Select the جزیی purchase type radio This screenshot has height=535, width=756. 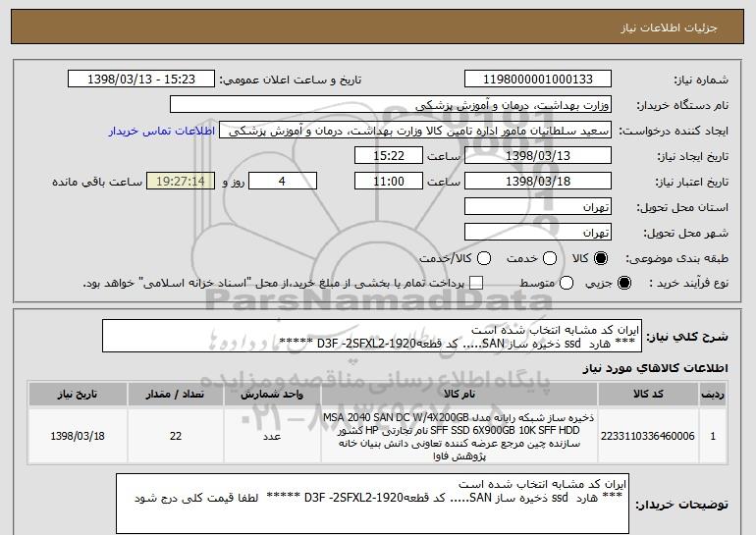(623, 283)
